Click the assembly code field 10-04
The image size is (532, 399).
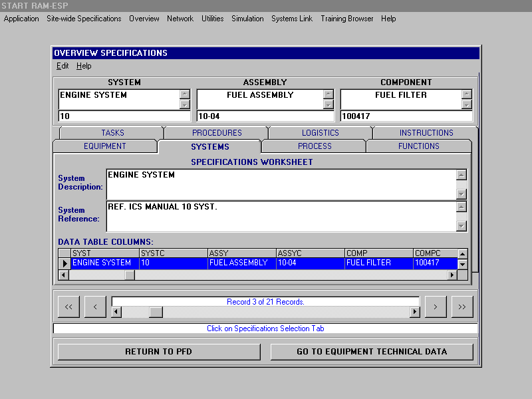tap(265, 116)
